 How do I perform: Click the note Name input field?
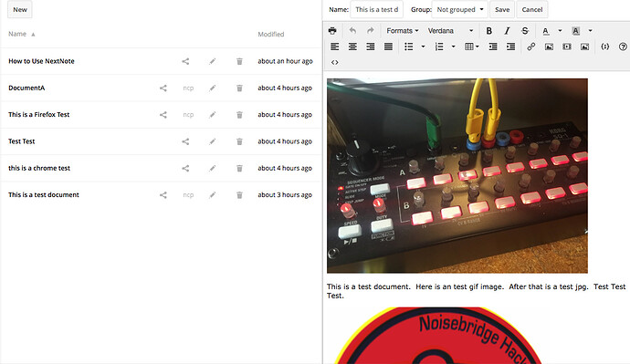pyautogui.click(x=376, y=10)
